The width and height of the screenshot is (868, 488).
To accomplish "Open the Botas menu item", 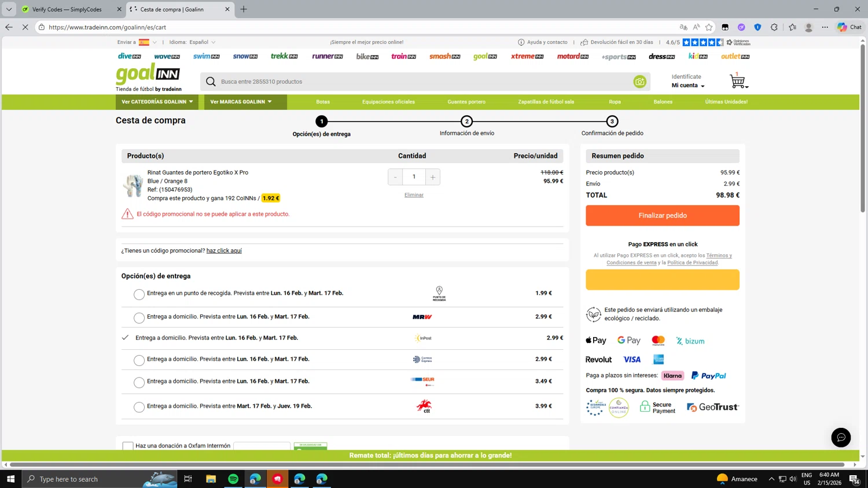I will (323, 102).
